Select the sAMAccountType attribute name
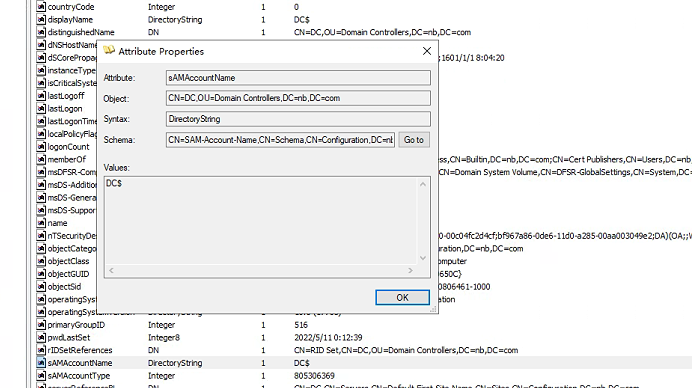 click(79, 376)
